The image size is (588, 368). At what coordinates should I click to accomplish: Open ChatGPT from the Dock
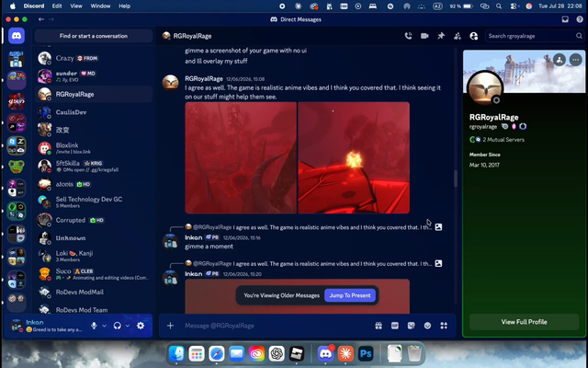click(x=277, y=353)
